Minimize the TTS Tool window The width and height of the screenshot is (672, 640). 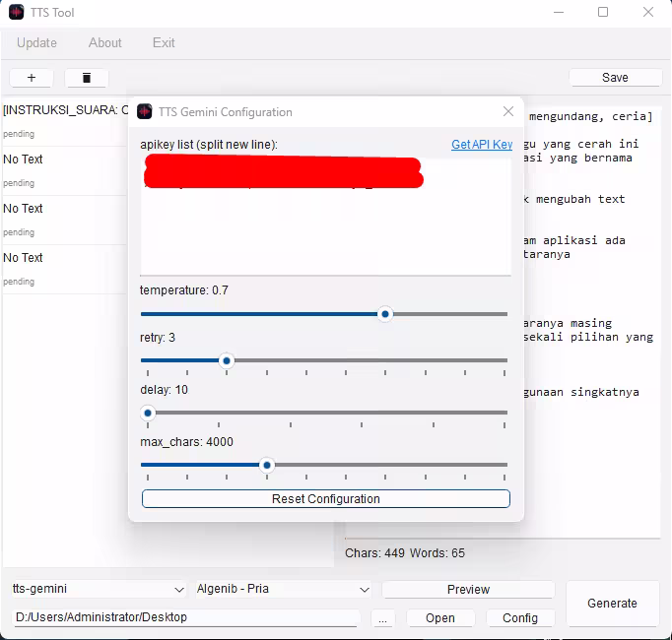pos(558,13)
